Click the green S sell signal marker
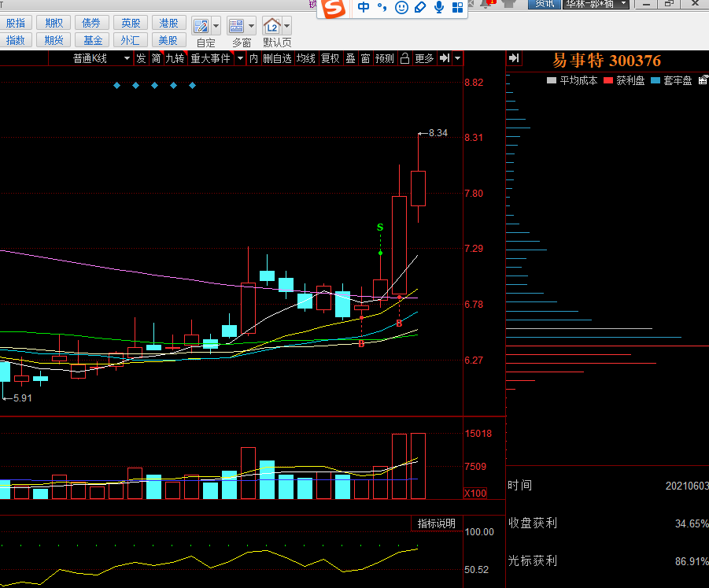This screenshot has width=709, height=588. (x=380, y=227)
